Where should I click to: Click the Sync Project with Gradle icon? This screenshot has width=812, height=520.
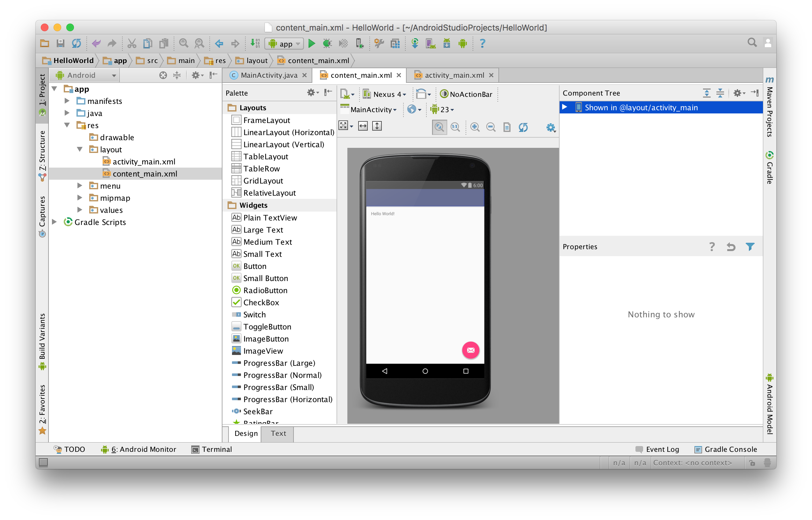415,44
